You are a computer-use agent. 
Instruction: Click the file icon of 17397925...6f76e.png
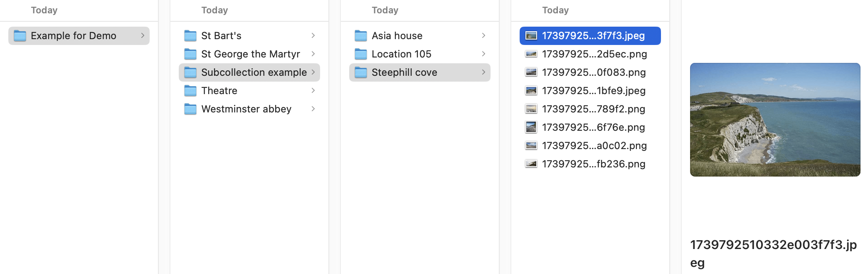click(531, 127)
